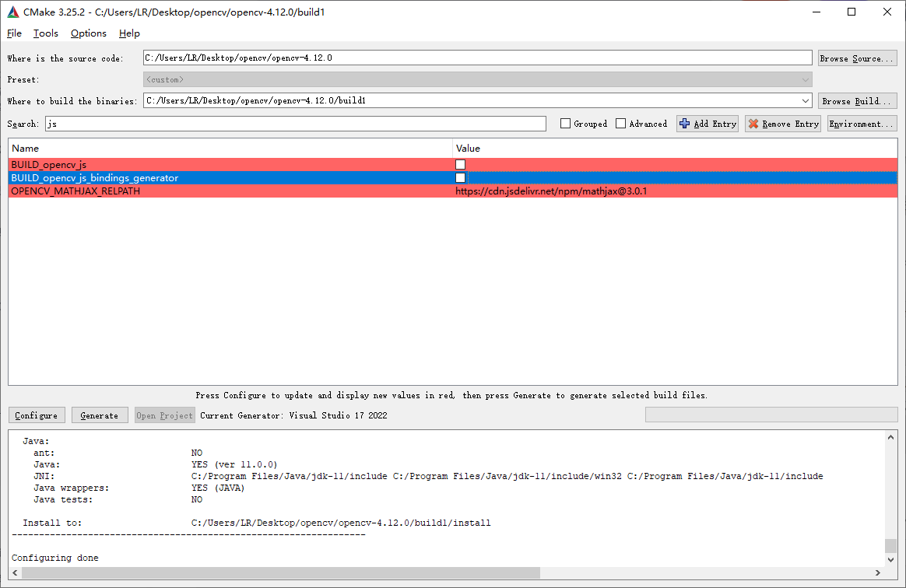Viewport: 906px width, 588px height.
Task: Click the mathjax URL value cell
Action: (x=551, y=191)
